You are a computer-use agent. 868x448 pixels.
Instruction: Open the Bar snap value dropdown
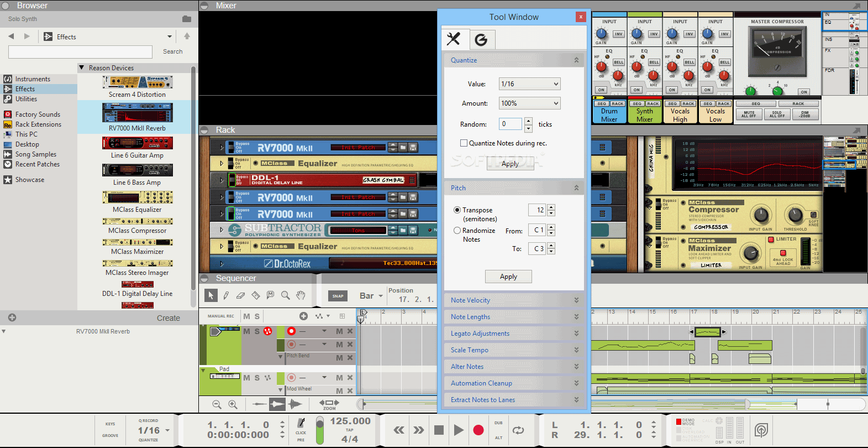tap(371, 296)
